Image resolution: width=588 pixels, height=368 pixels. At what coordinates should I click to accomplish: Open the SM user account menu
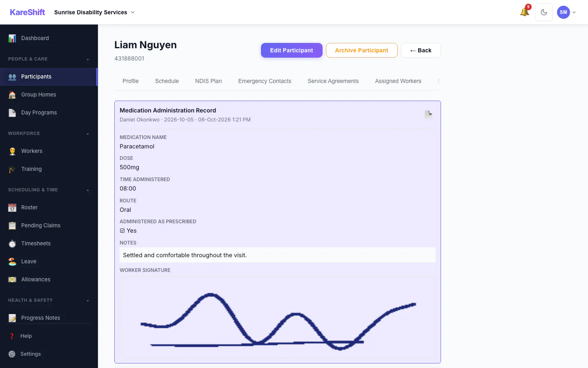(567, 12)
